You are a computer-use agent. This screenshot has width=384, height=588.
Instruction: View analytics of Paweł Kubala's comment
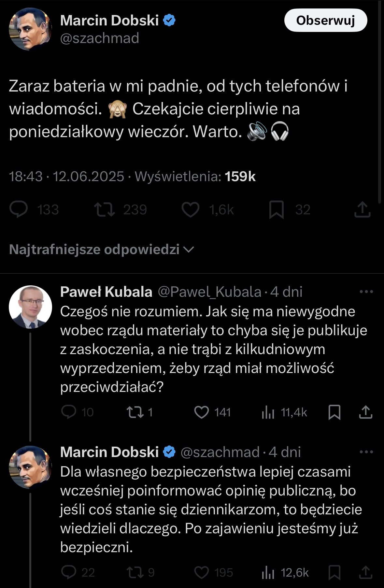tap(268, 413)
